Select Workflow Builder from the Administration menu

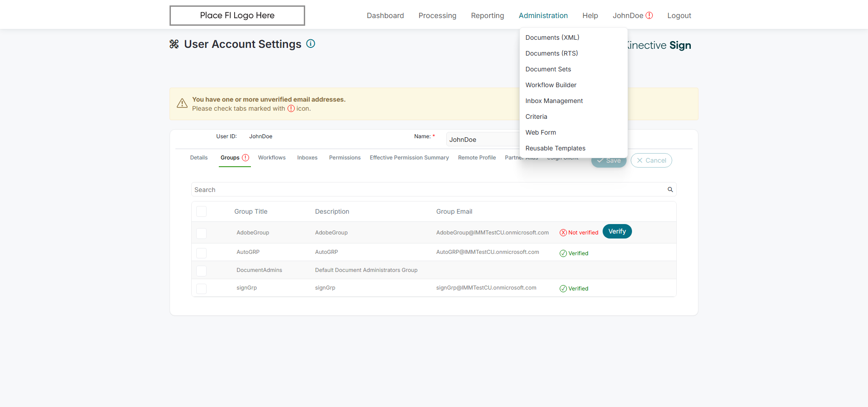pos(551,85)
